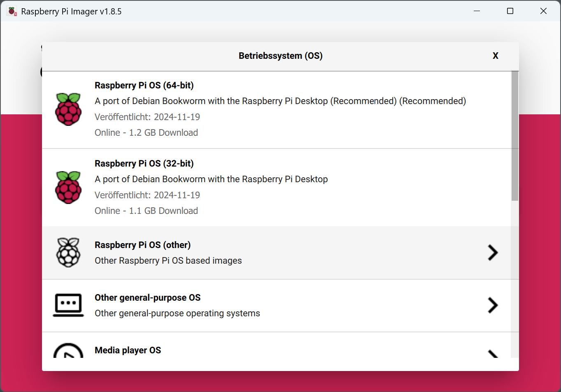Click the Raspberry Pi OS (64-bit) logo icon
Screen dimensions: 561x392
[68, 109]
